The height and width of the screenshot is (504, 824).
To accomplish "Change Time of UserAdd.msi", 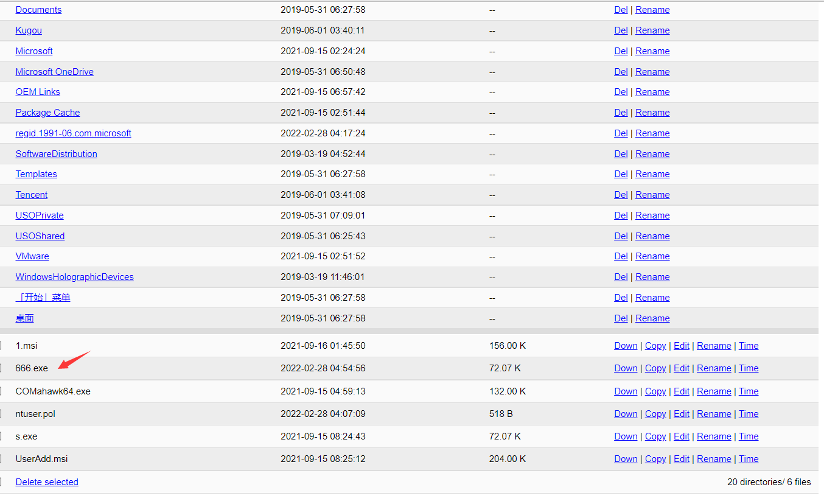I will [x=749, y=459].
